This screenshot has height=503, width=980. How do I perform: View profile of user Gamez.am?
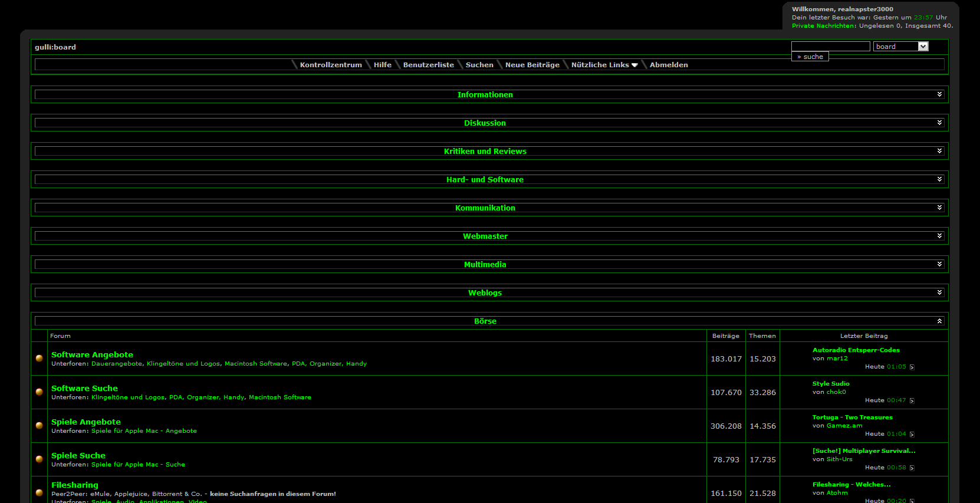[844, 426]
